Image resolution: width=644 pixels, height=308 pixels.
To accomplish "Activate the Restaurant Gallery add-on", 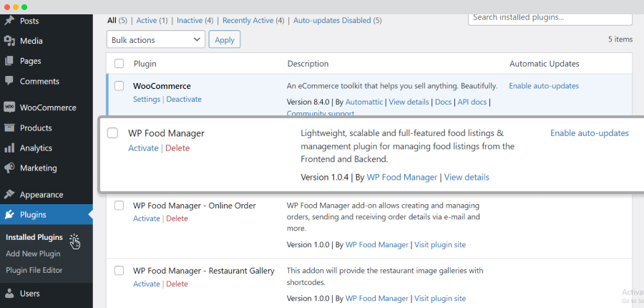I will [x=147, y=284].
